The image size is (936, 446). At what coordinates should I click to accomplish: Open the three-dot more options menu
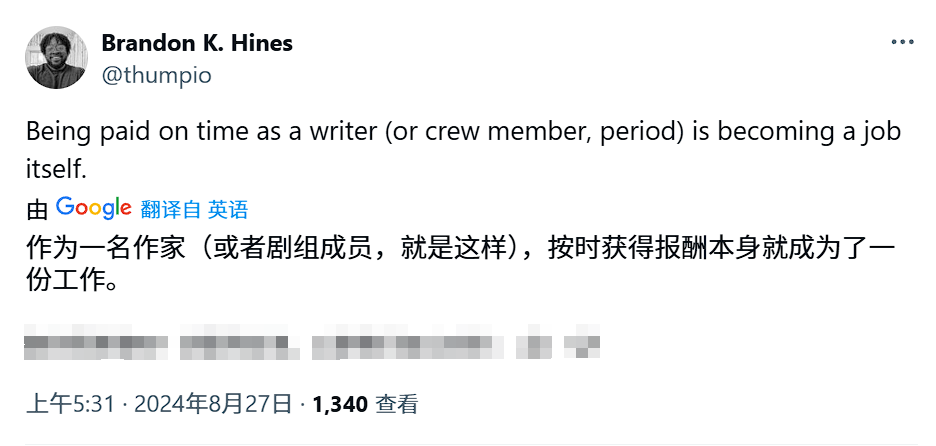point(902,43)
